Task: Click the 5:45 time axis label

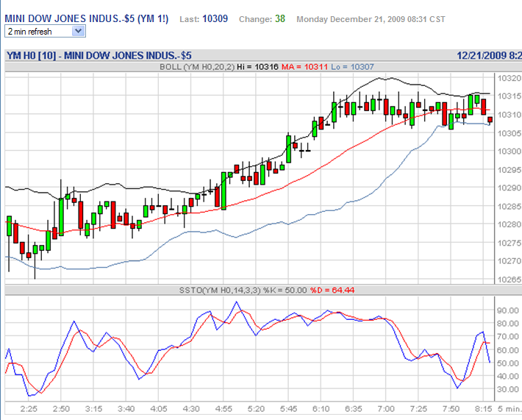Action: tap(288, 409)
